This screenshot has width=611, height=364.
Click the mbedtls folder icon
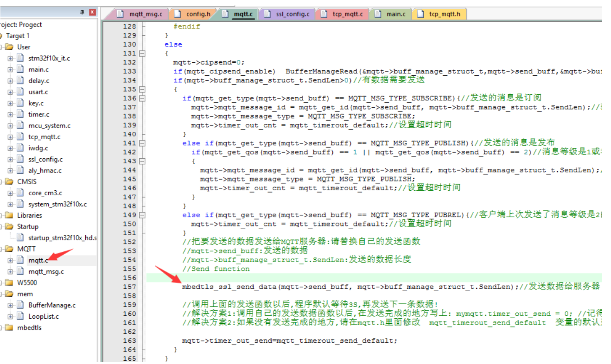pyautogui.click(x=9, y=327)
